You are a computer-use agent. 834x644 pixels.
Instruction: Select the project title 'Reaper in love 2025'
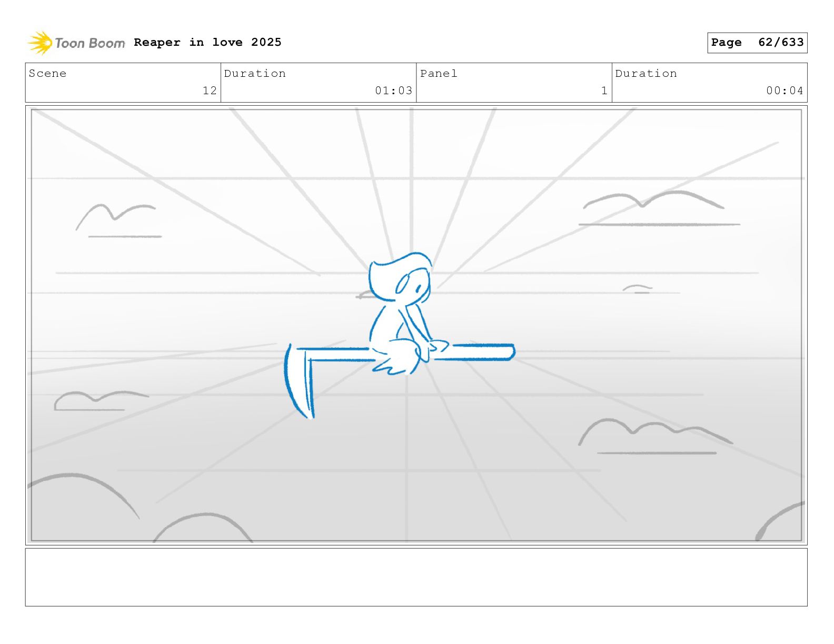207,42
